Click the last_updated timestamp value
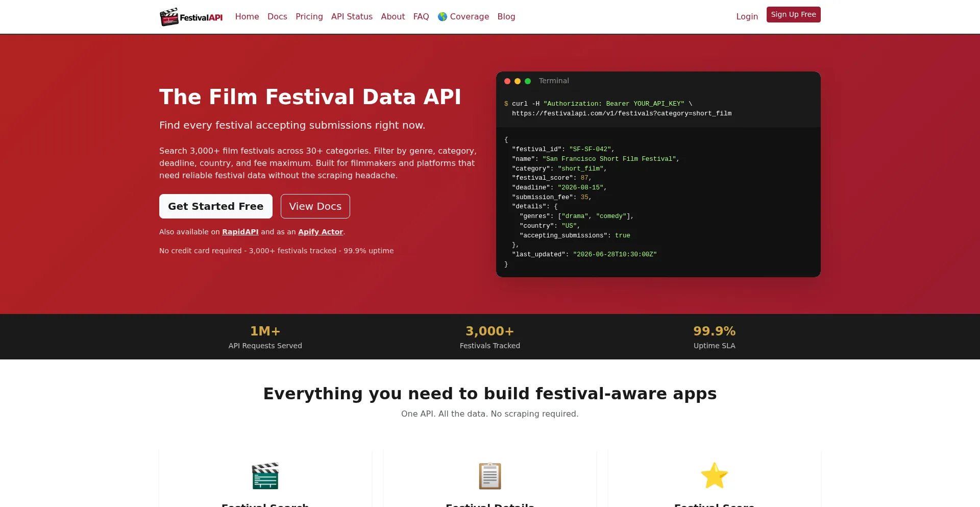 coord(615,254)
